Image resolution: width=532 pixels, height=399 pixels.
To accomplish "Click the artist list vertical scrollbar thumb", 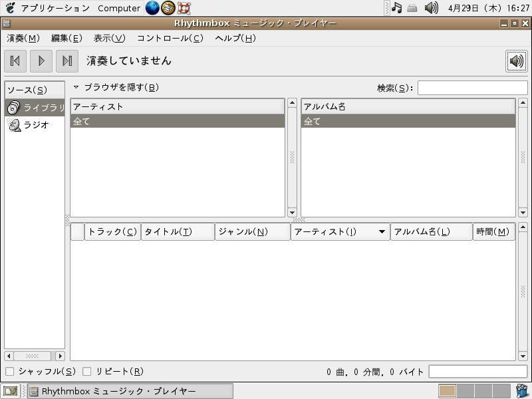I will (292, 158).
